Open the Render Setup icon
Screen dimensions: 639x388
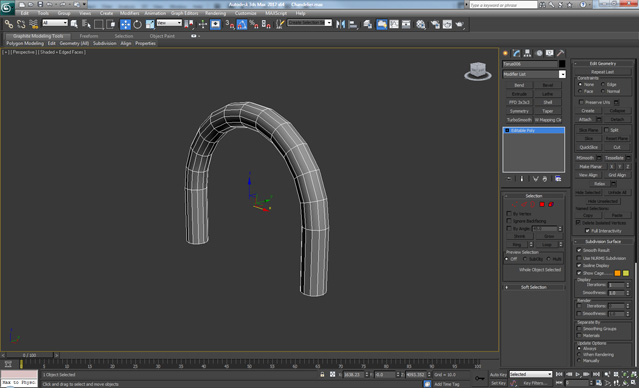click(435, 24)
